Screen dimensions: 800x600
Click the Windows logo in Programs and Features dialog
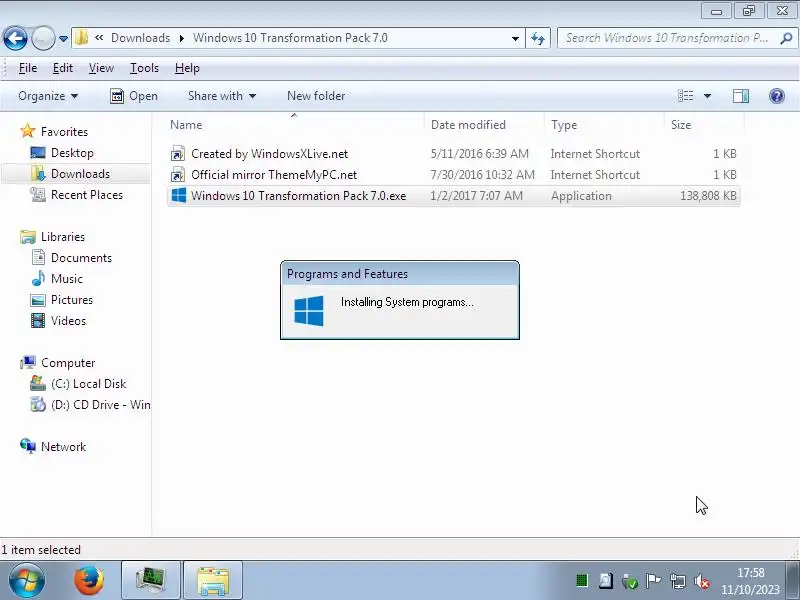pyautogui.click(x=309, y=311)
